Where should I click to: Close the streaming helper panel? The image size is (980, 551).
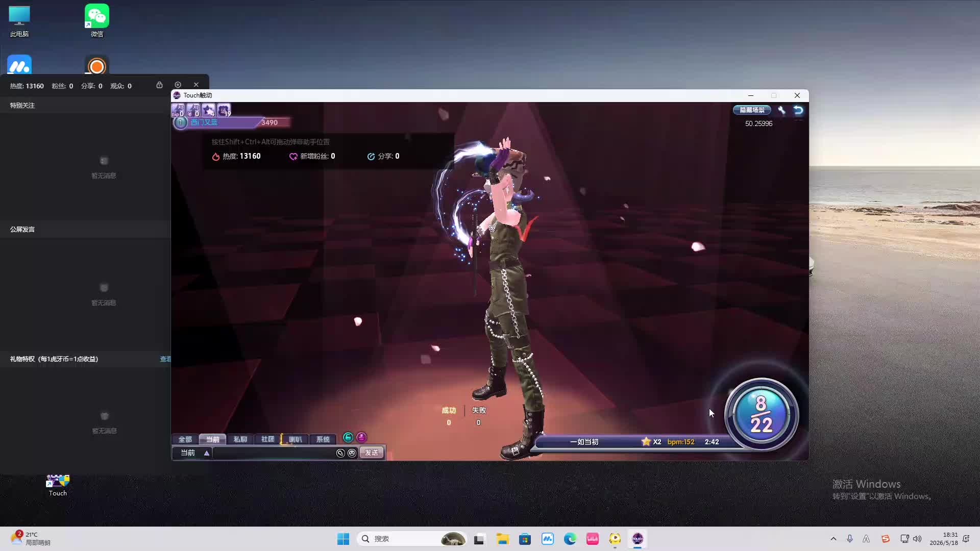[x=196, y=85]
